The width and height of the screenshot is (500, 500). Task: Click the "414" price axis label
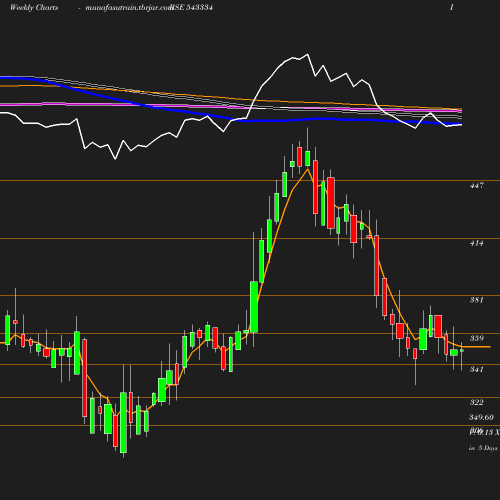coord(477,243)
